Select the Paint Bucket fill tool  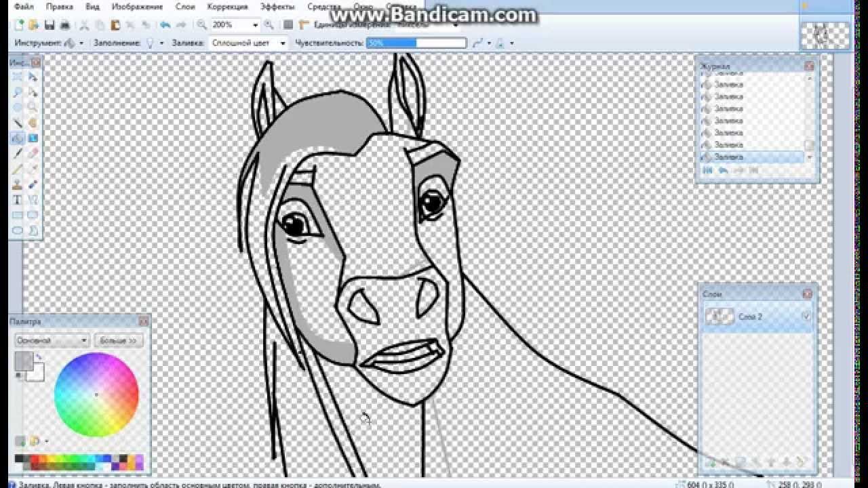[x=18, y=138]
